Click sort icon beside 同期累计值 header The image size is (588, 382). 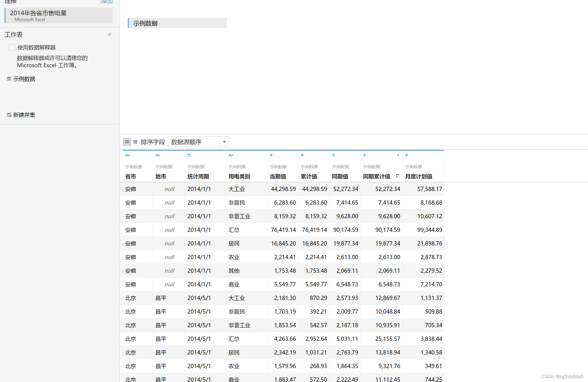tap(397, 176)
